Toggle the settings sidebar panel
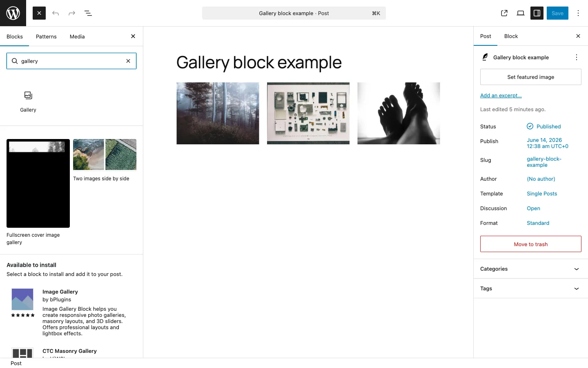Screen dimensions: 588x368 pyautogui.click(x=537, y=13)
